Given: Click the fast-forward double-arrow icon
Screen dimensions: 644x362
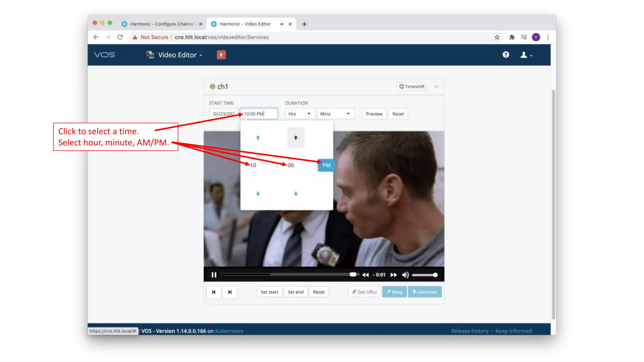Looking at the screenshot, I should (x=393, y=275).
